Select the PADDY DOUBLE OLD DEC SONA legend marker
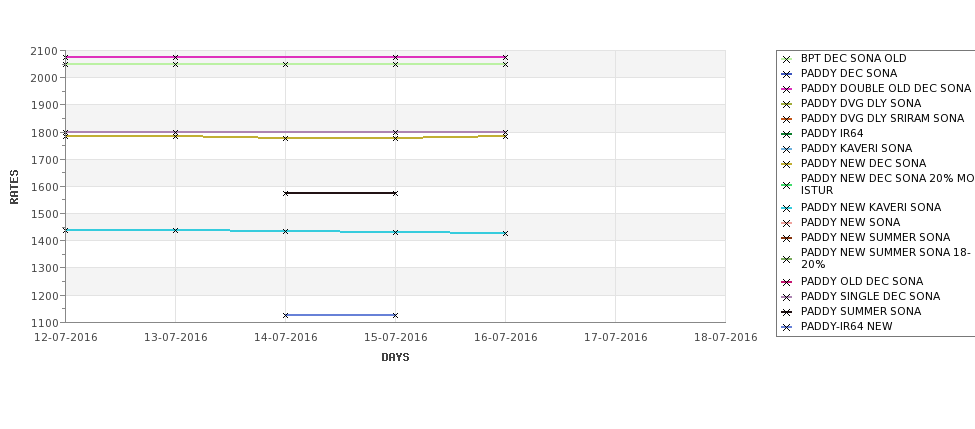This screenshot has width=975, height=429. 787,89
